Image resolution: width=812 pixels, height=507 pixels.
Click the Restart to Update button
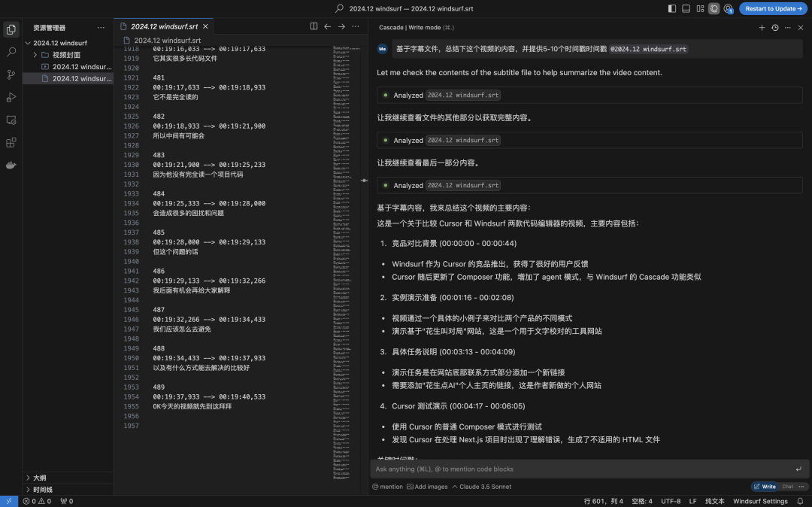773,8
